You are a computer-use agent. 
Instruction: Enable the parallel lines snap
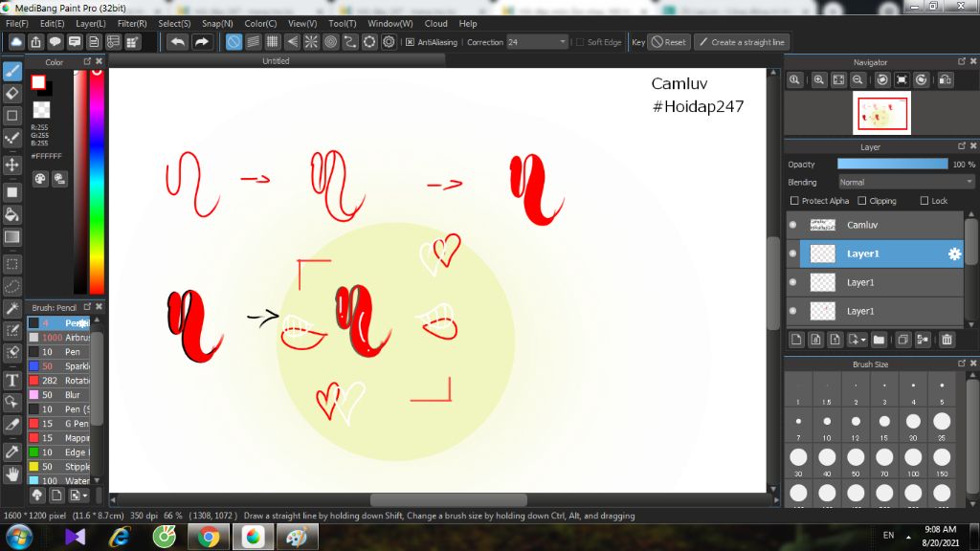pos(253,42)
